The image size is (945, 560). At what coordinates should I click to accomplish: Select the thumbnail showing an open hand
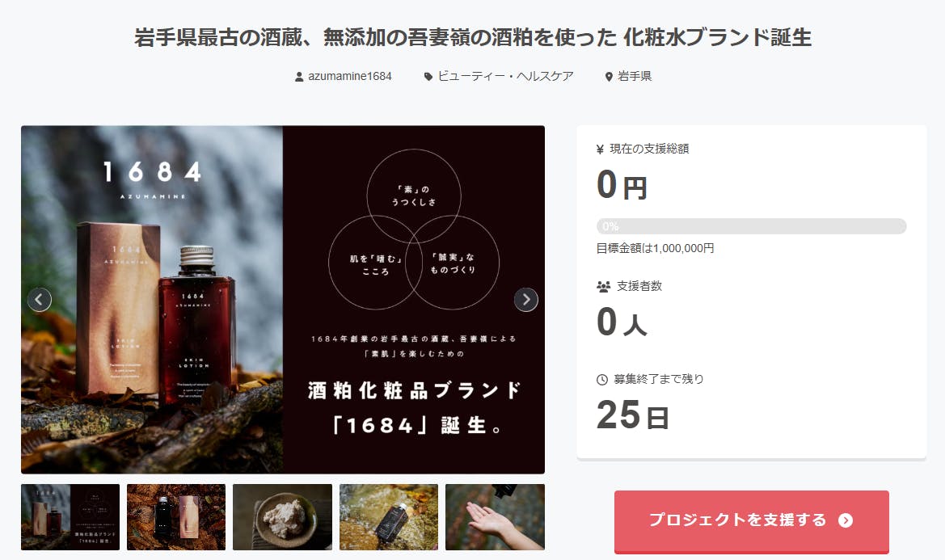tap(495, 517)
